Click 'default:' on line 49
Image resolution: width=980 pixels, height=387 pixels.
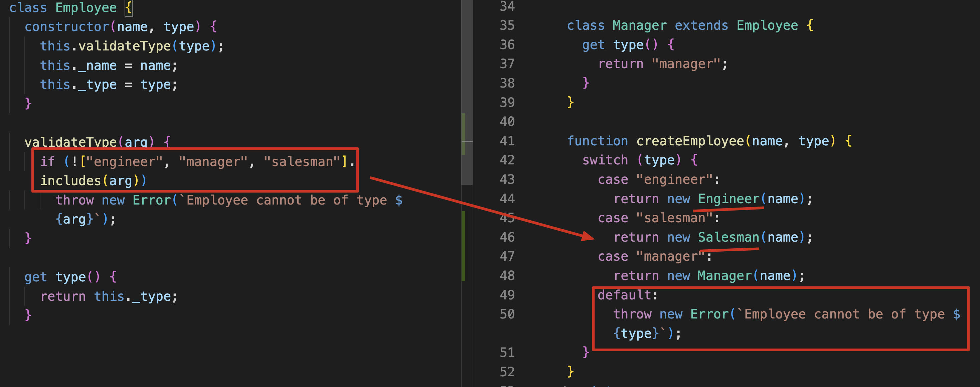(628, 295)
